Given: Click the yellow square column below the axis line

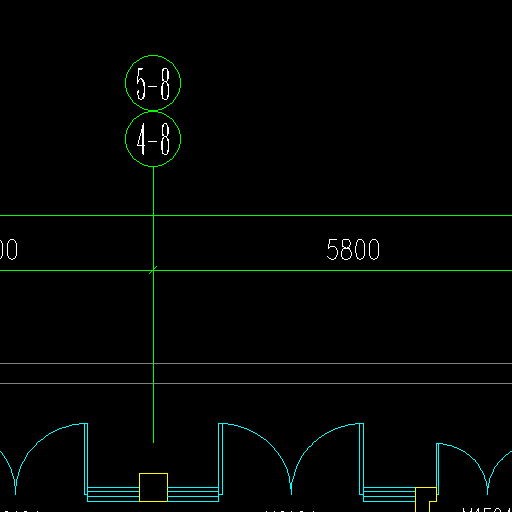Looking at the screenshot, I should click(153, 487).
